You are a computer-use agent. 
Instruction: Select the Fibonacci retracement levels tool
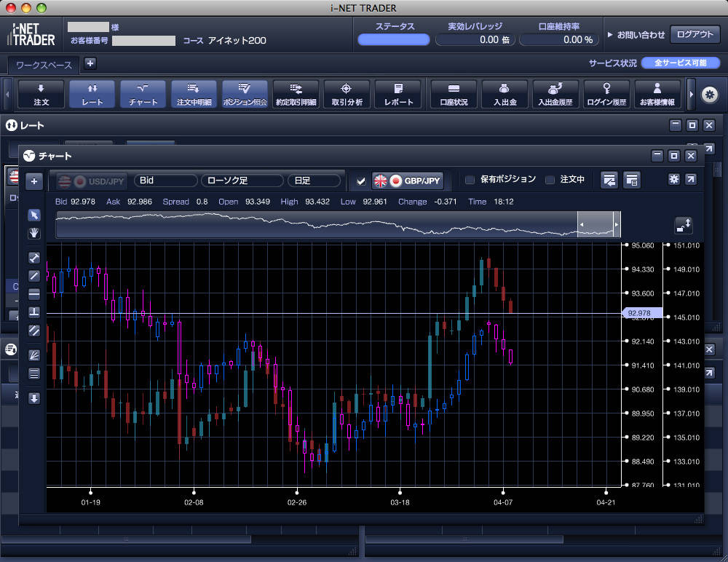pyautogui.click(x=34, y=373)
